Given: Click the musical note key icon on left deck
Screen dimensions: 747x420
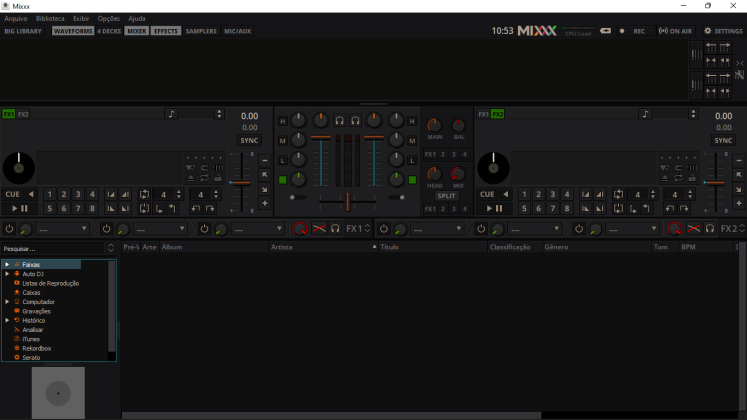Looking at the screenshot, I should click(172, 113).
